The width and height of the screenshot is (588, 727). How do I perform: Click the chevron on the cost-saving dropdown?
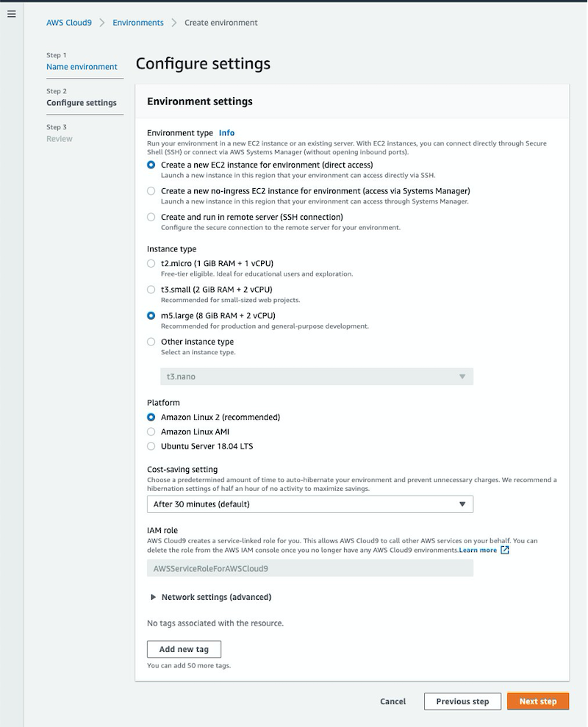(x=462, y=504)
